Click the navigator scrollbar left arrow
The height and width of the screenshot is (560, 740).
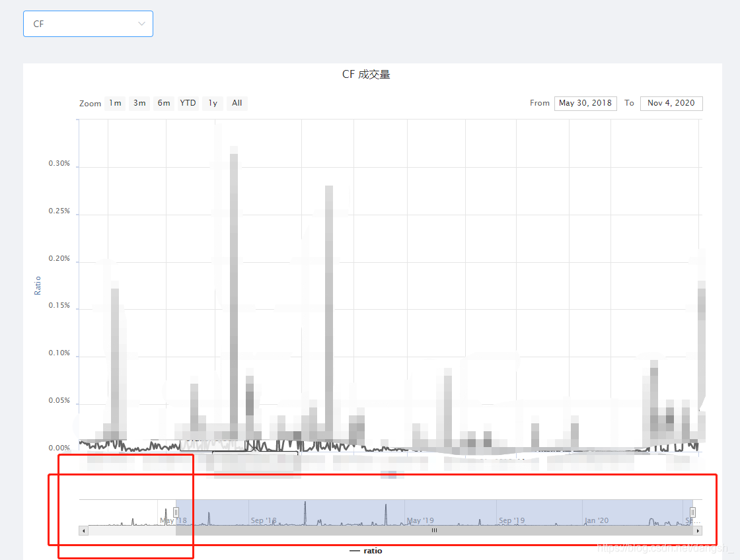(83, 530)
